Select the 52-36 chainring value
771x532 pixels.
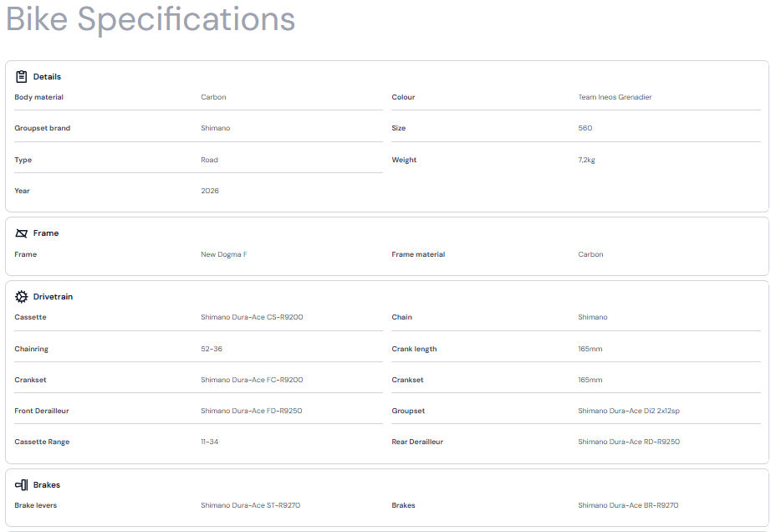point(212,349)
